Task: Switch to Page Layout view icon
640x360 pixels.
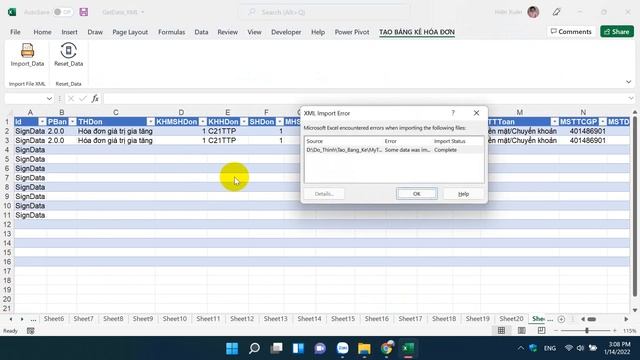Action: [522, 331]
